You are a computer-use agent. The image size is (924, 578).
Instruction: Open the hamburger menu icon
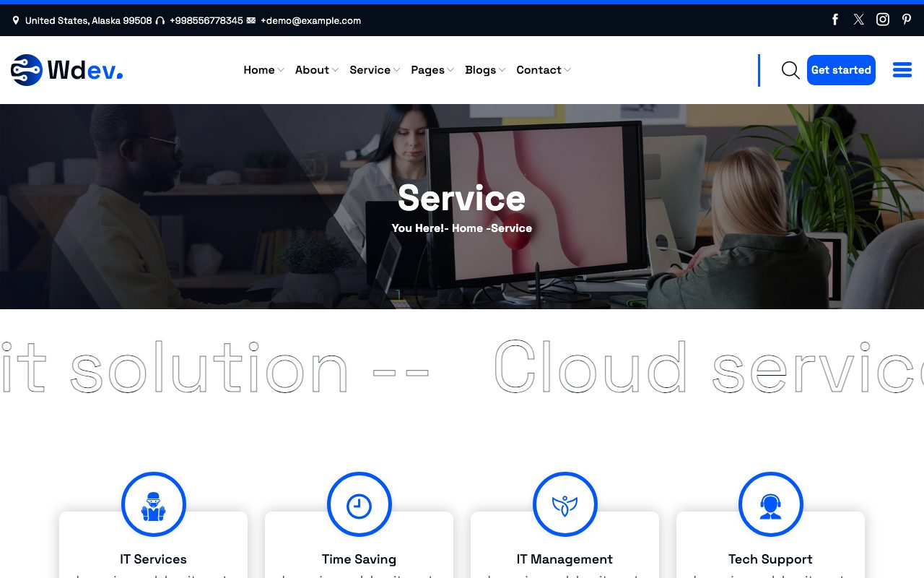(902, 70)
